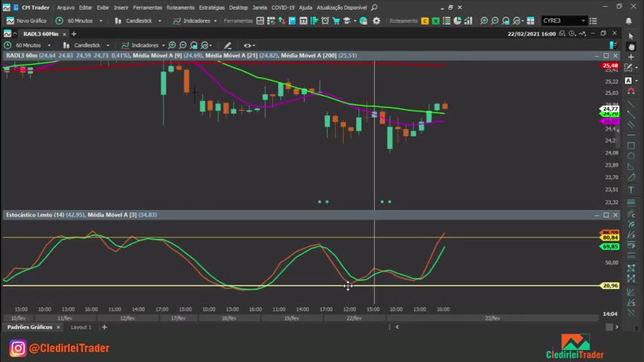Click the Novo Gráfico button
644x362 pixels.
point(27,21)
